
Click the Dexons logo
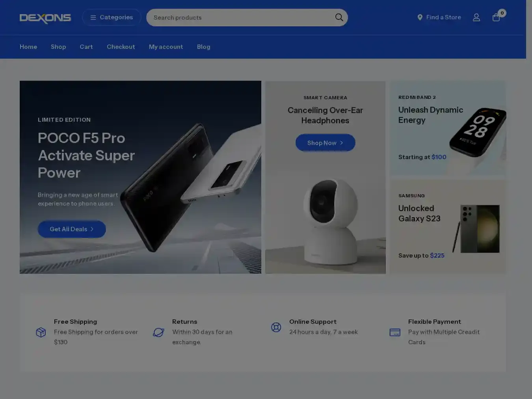click(45, 18)
